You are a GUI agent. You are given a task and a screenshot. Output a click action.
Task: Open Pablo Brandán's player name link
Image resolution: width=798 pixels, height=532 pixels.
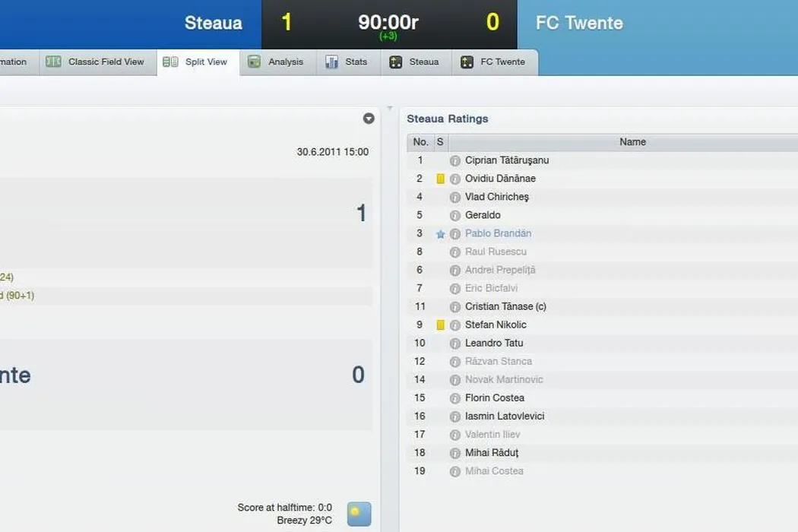point(498,233)
